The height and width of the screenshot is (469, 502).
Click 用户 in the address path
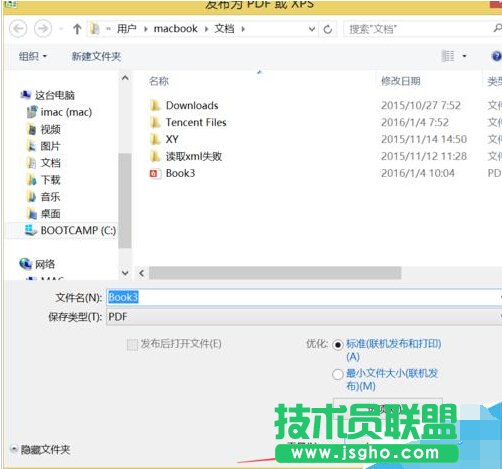(127, 29)
